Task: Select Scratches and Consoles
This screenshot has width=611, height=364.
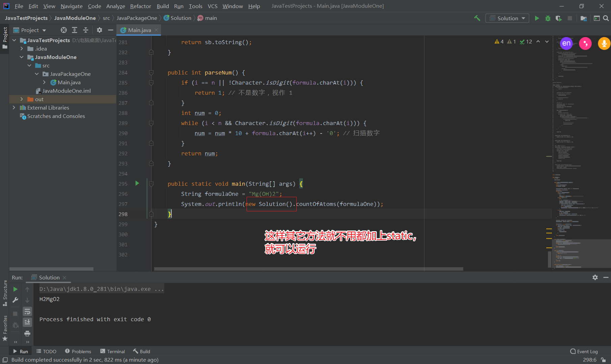Action: click(53, 116)
